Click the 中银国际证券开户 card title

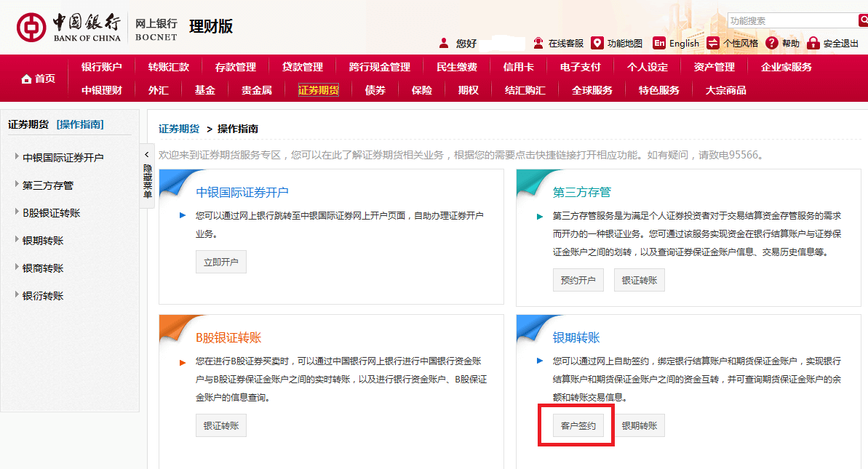[x=242, y=193]
